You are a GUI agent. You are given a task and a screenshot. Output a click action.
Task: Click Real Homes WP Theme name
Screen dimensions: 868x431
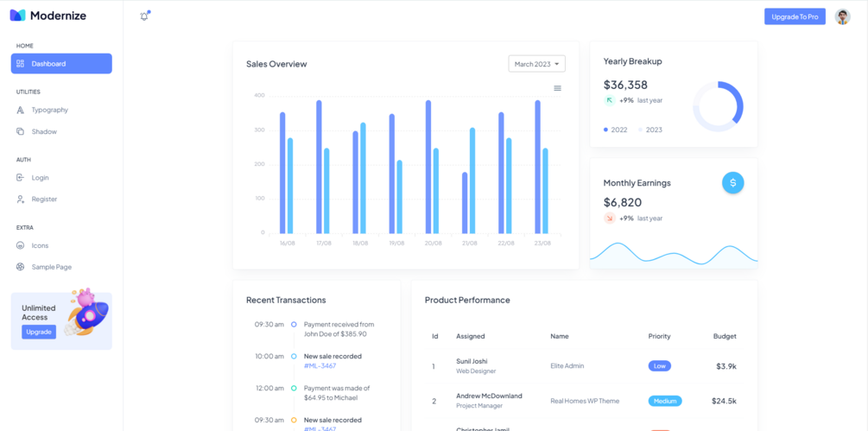(x=585, y=401)
